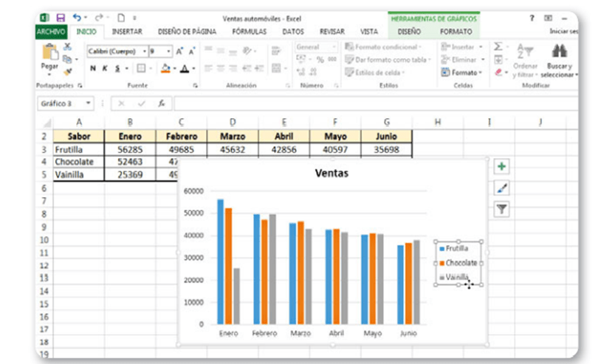Open chart filters funnel button
The height and width of the screenshot is (364, 592).
coord(502,210)
